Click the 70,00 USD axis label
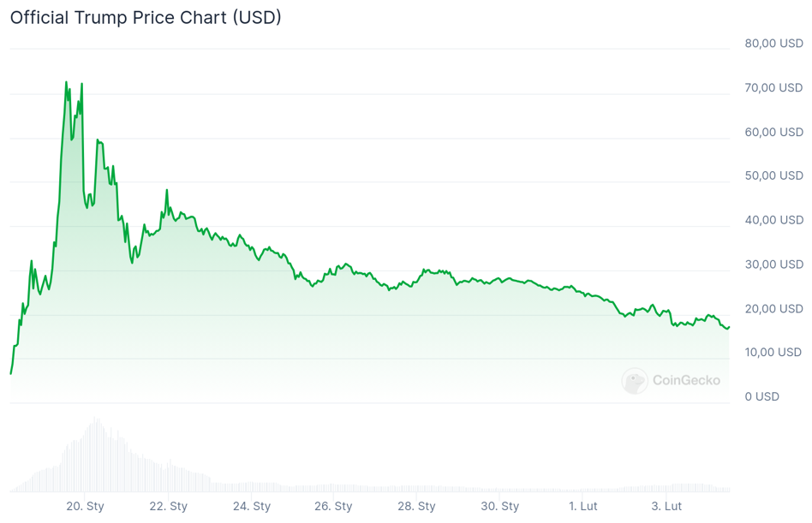This screenshot has width=812, height=523. (x=773, y=87)
